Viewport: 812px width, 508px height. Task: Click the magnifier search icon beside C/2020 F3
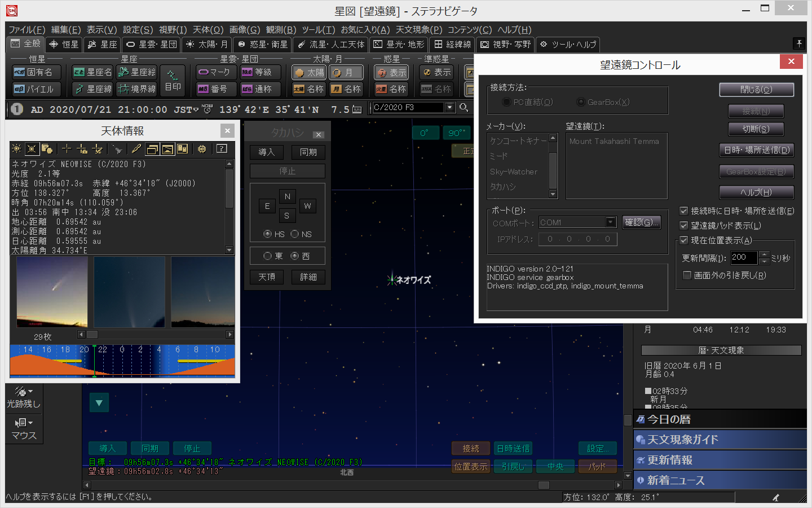coord(464,107)
